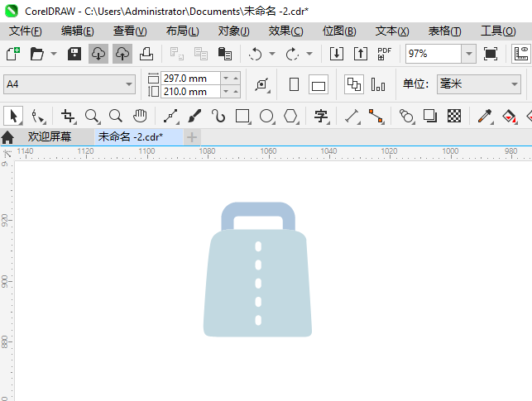Screen dimensions: 532x401
Task: Switch to the 欢迎屏幕 tab
Action: click(50, 137)
